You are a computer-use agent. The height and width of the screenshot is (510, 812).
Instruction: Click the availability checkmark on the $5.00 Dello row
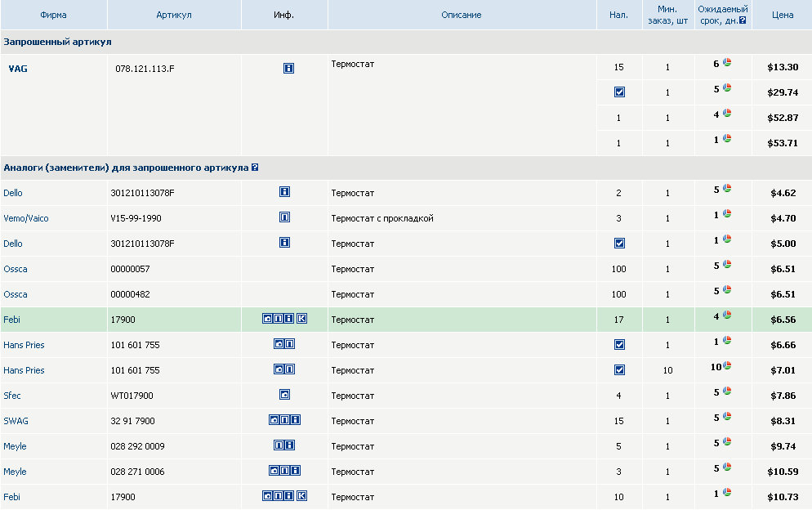coord(619,244)
